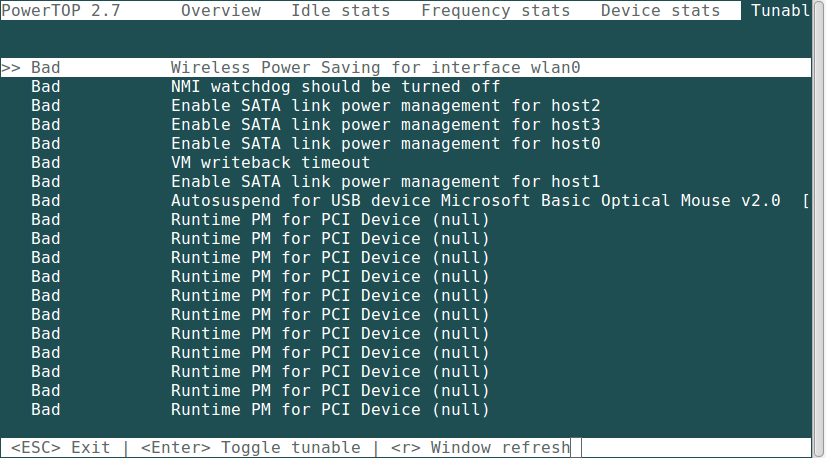This screenshot has height=458, width=826.
Task: Select the NMI watchdog tunable row
Action: [335, 87]
